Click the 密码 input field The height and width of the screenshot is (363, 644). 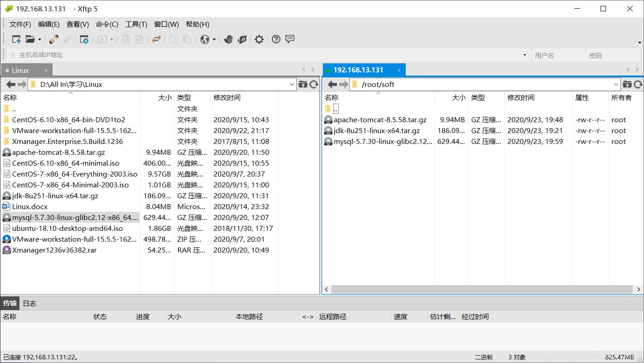point(614,55)
